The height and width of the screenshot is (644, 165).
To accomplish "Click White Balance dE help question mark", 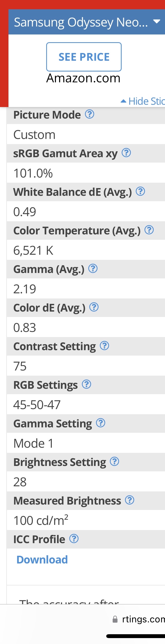I will click(140, 191).
